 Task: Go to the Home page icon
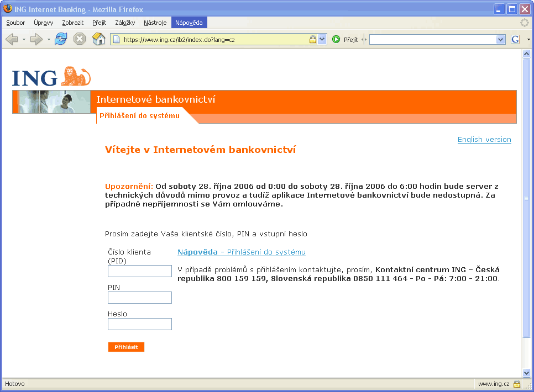pos(99,39)
